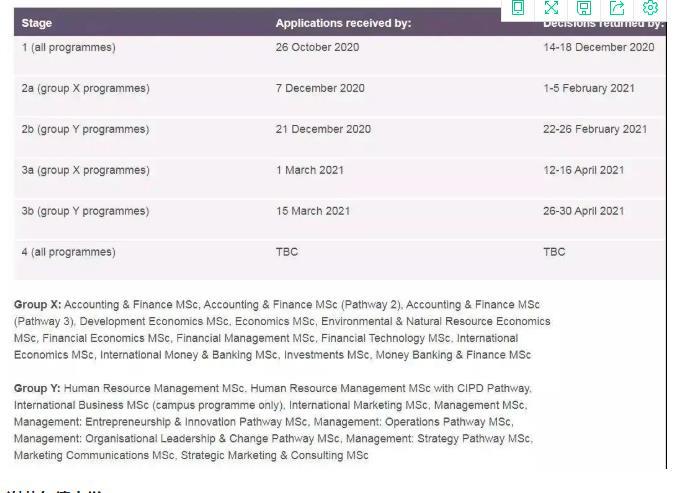The height and width of the screenshot is (493, 676).
Task: Click "Marketing Communications MSc" text
Action: pos(94,456)
